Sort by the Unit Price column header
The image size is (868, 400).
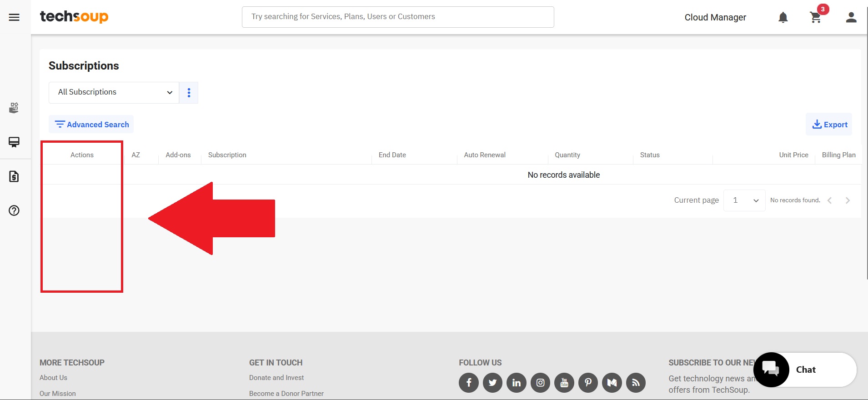(x=794, y=155)
